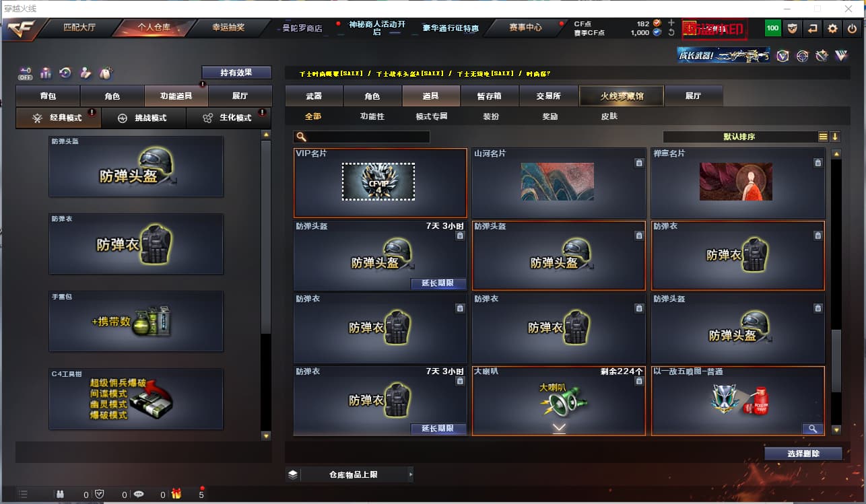Toggle list view icon beside 默认排序
The height and width of the screenshot is (504, 866).
823,137
